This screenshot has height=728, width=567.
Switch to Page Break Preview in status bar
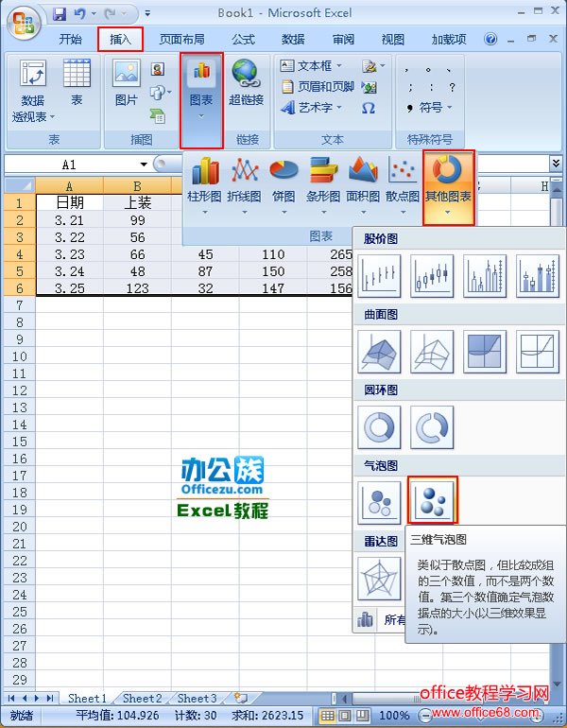362,715
